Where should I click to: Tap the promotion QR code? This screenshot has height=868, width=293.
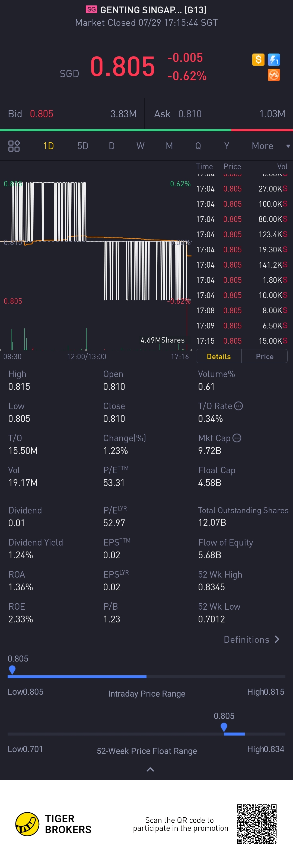click(257, 824)
